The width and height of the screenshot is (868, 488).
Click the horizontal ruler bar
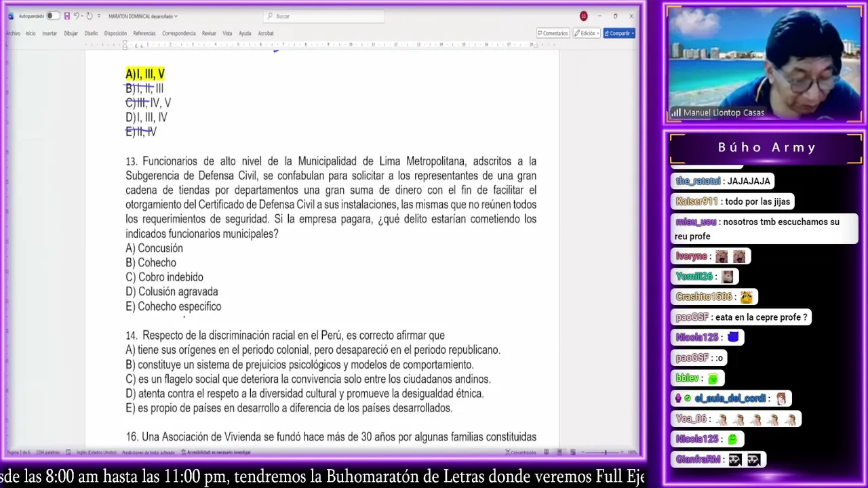329,45
